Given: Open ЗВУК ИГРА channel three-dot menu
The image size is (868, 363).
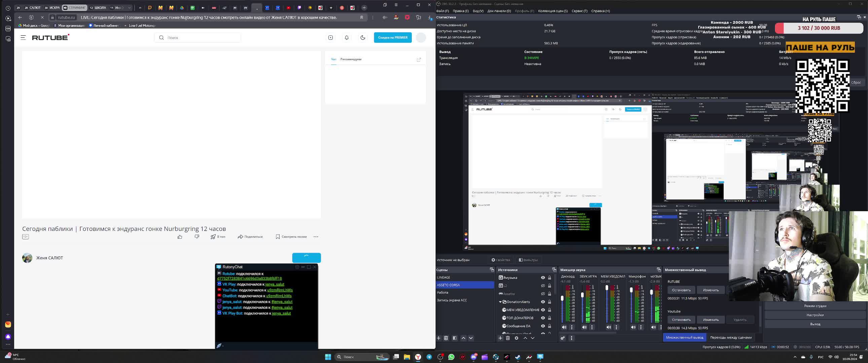Looking at the screenshot, I should 592,327.
